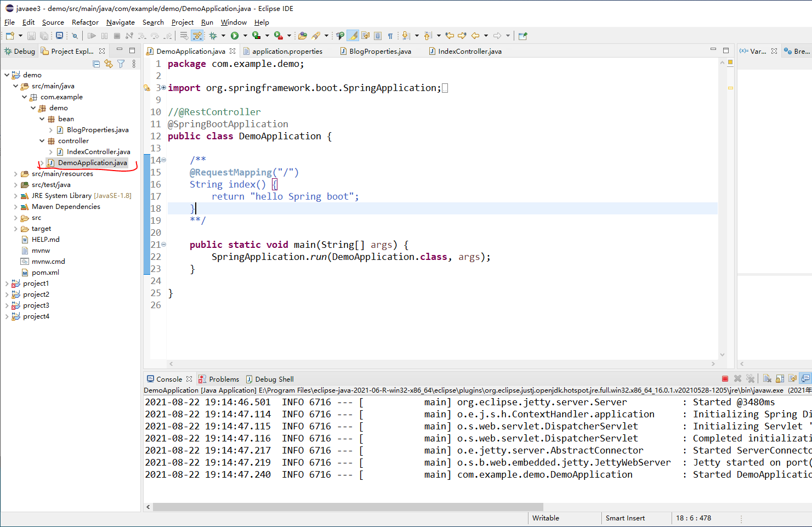The image size is (812, 527).
Task: Switch to the Debug view tab
Action: tap(20, 51)
